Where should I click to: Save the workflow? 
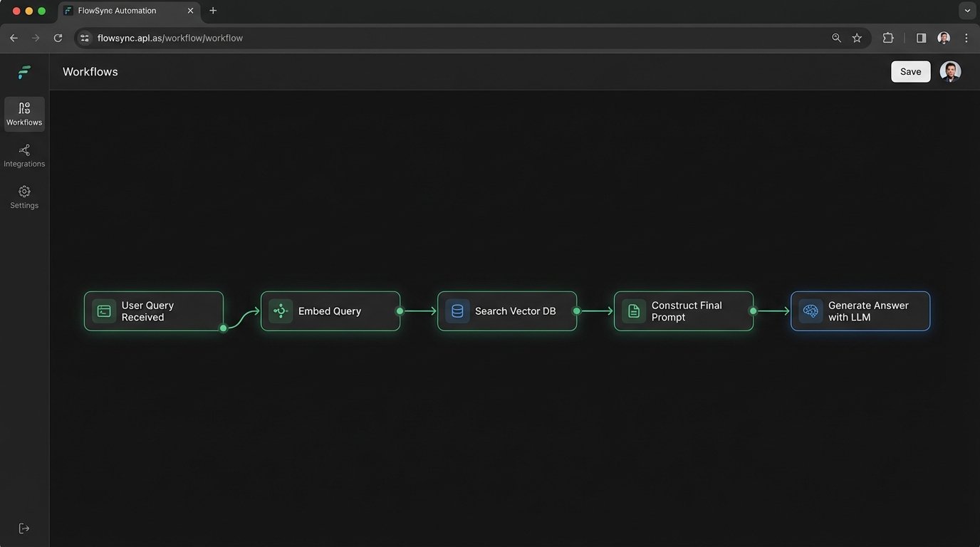pos(910,71)
